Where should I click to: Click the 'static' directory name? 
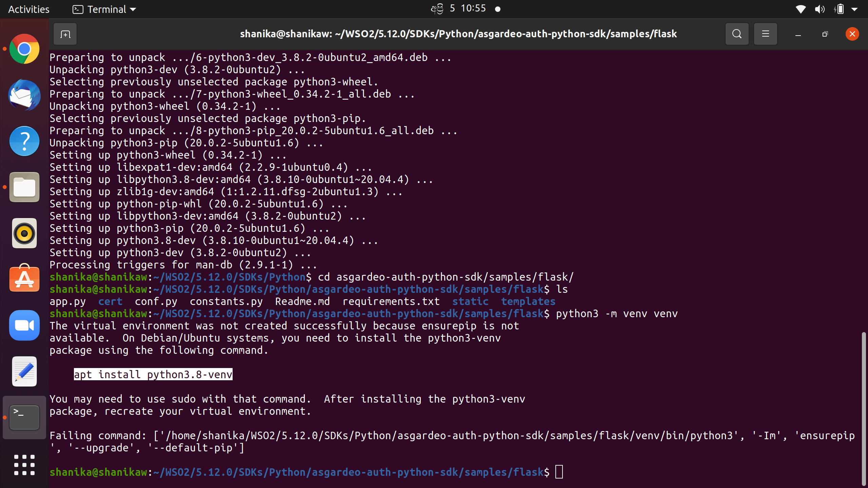[x=470, y=301]
